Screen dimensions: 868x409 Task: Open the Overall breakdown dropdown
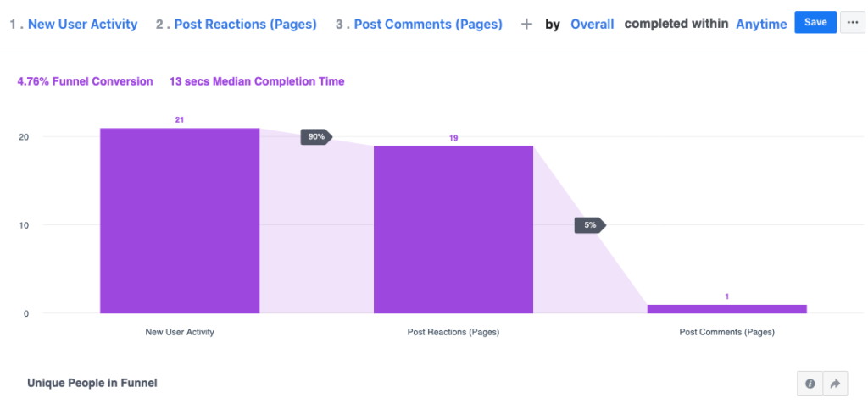[x=592, y=25]
